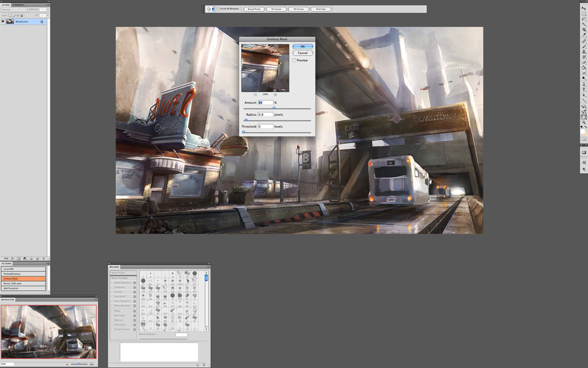Click the Actual Pixels button

pyautogui.click(x=254, y=9)
